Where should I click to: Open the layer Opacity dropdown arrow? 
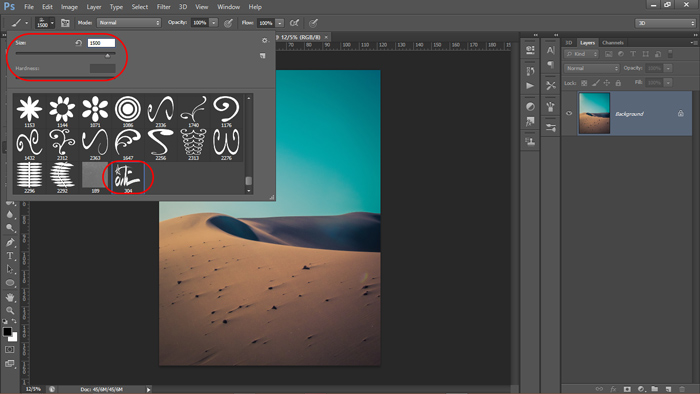click(668, 68)
